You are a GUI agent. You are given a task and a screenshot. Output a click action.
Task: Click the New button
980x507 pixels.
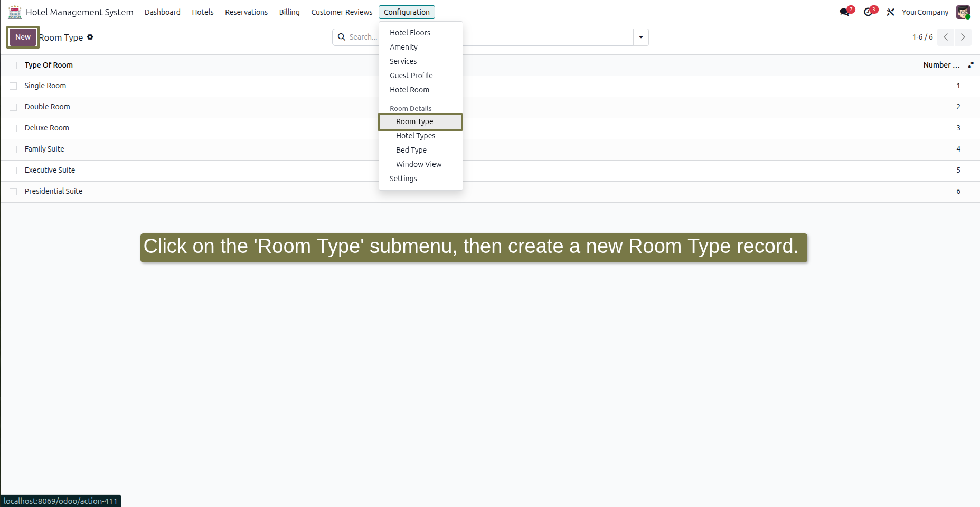click(23, 37)
